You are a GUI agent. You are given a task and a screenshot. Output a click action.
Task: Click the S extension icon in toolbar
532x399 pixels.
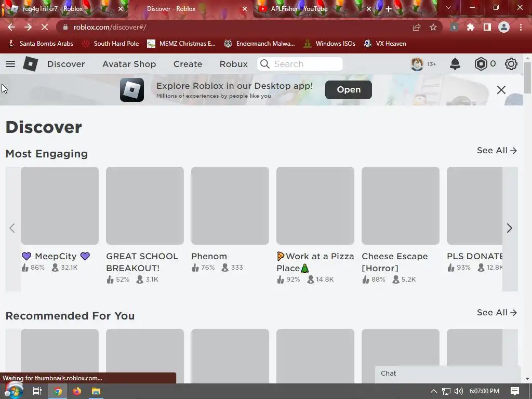pyautogui.click(x=454, y=27)
